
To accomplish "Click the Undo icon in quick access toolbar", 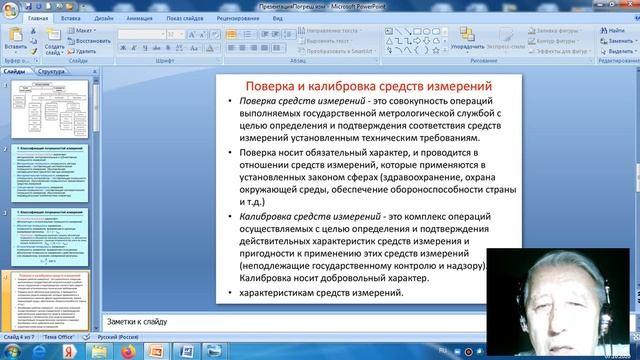I will (x=39, y=6).
